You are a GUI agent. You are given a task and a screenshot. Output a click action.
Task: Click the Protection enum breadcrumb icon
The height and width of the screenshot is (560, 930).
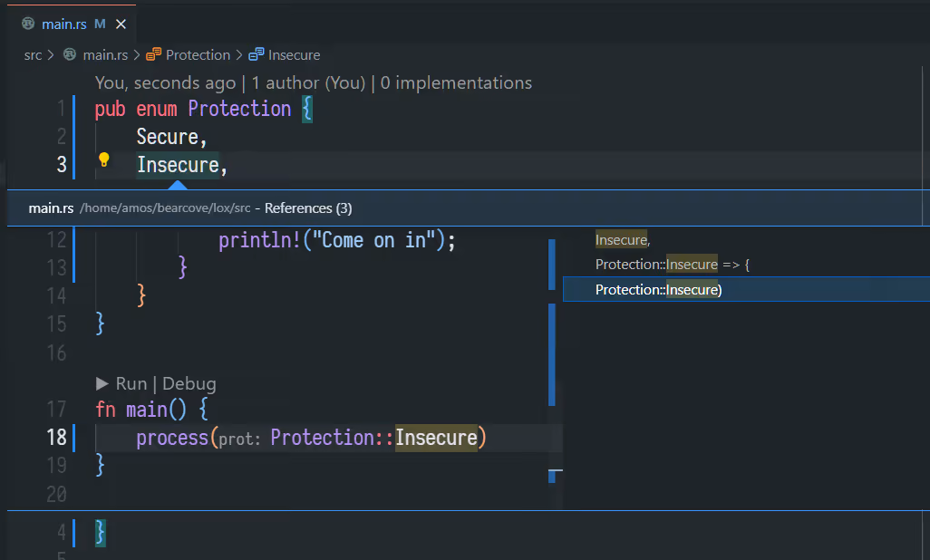(x=153, y=55)
